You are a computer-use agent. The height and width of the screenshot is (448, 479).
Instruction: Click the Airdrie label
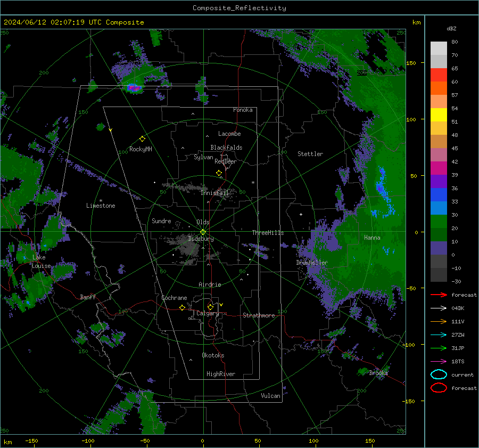click(210, 284)
